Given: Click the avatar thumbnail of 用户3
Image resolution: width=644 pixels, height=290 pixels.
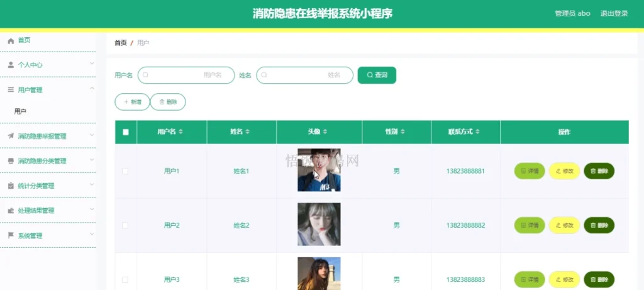Looking at the screenshot, I should pyautogui.click(x=319, y=274).
